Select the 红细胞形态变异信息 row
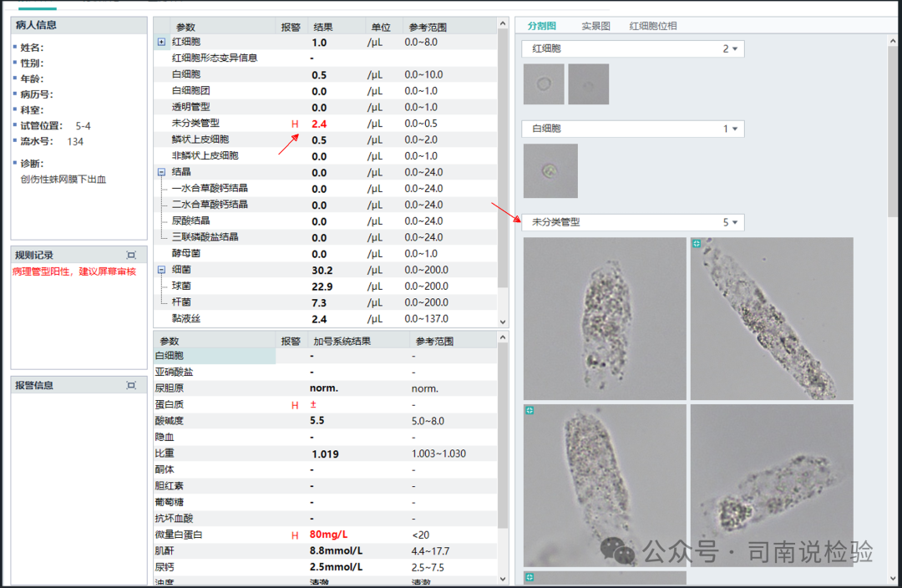The width and height of the screenshot is (902, 588). pyautogui.click(x=325, y=58)
